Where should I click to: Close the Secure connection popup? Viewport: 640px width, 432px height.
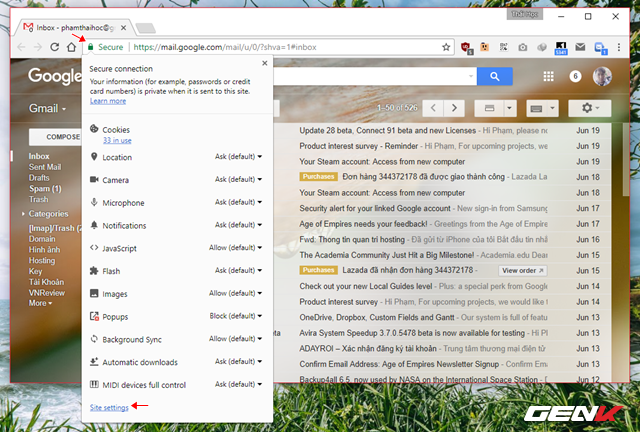(264, 63)
